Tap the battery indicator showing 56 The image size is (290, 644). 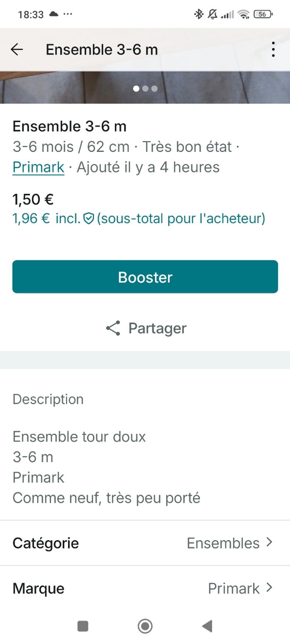[x=263, y=14]
